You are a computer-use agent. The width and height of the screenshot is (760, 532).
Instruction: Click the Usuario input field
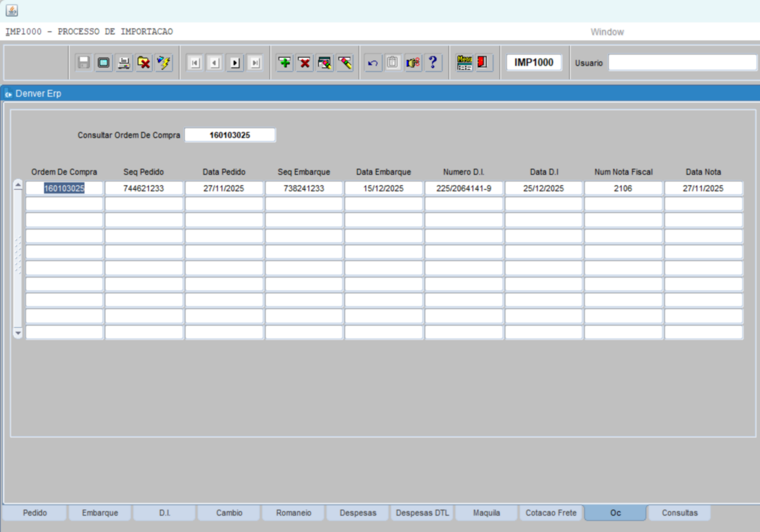coord(682,63)
